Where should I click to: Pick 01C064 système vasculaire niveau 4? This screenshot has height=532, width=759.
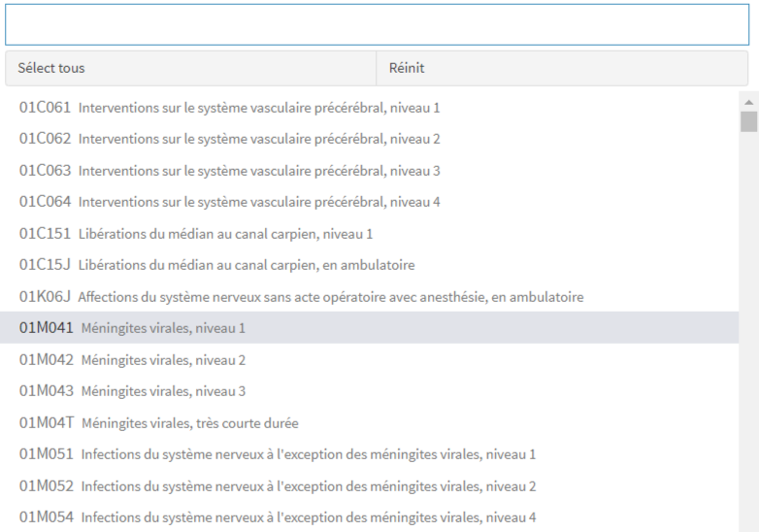tap(230, 202)
